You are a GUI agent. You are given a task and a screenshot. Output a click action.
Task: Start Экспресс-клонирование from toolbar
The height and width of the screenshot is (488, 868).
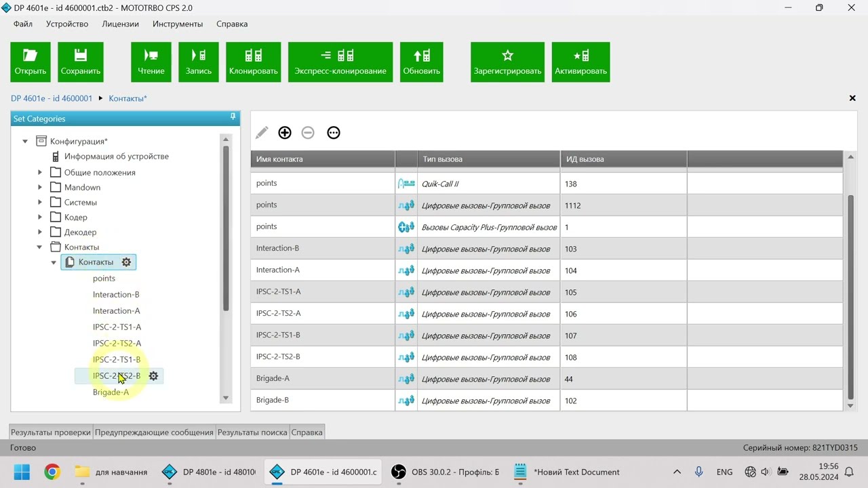pyautogui.click(x=340, y=62)
